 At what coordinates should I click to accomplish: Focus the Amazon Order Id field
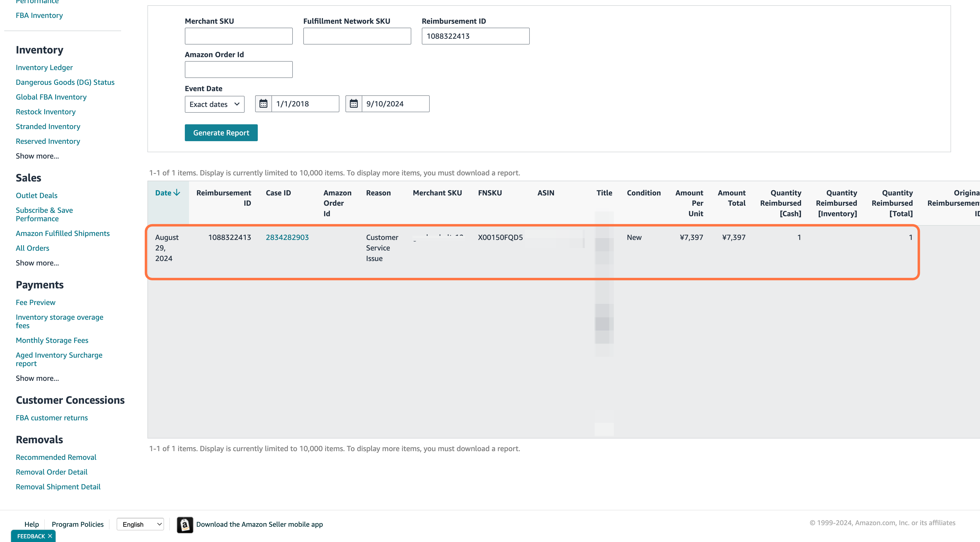pos(239,69)
